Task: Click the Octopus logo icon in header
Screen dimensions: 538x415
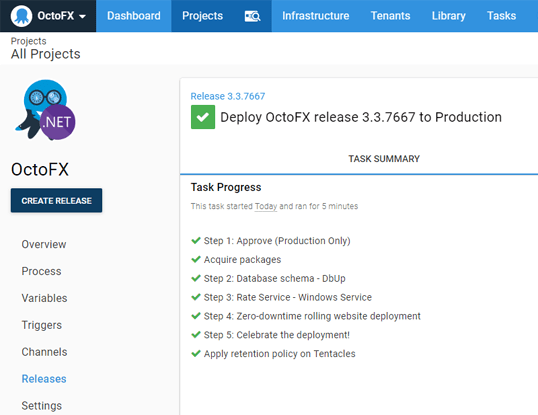Action: 21,16
